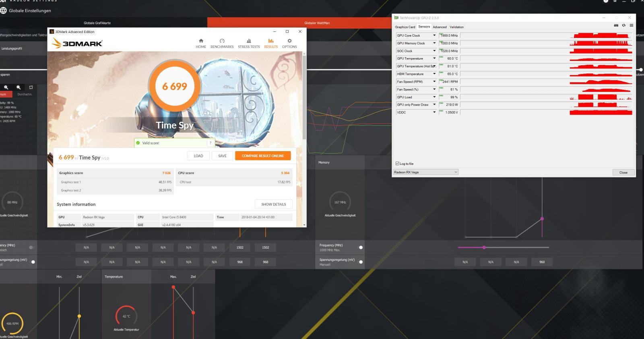Click the globe icon next to Globale Einstellungen
This screenshot has width=644, height=339.
point(4,10)
